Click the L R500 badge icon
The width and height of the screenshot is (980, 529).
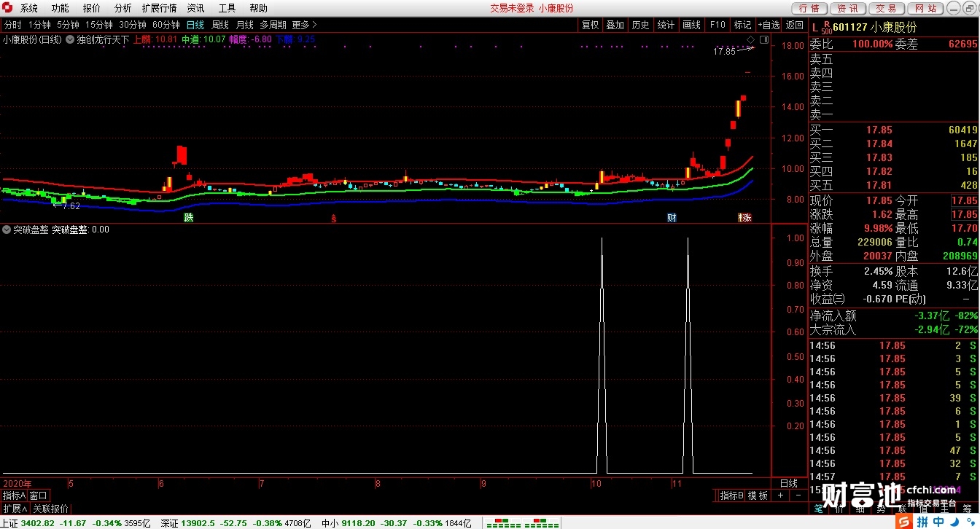[x=821, y=28]
